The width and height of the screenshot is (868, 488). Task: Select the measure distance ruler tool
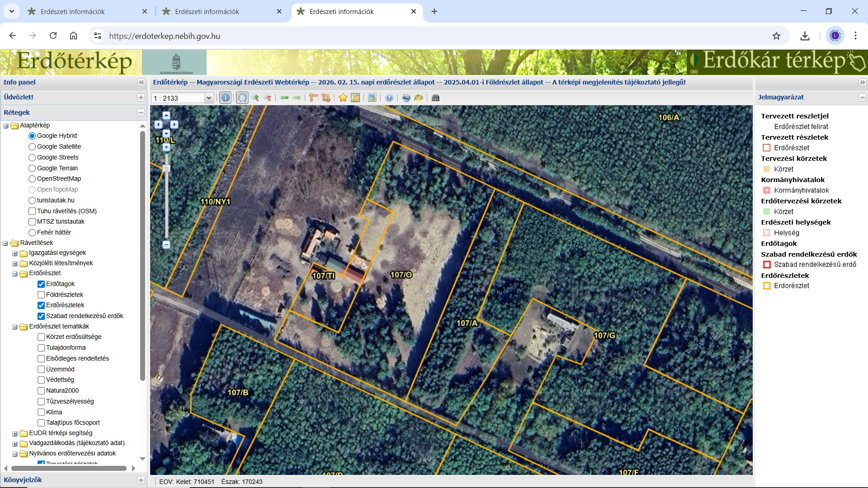tap(313, 98)
